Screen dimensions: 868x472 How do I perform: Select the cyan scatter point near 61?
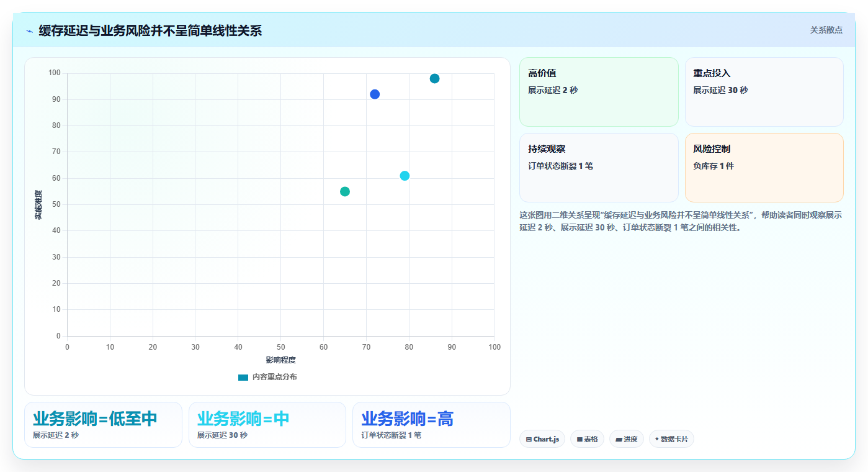coord(405,176)
